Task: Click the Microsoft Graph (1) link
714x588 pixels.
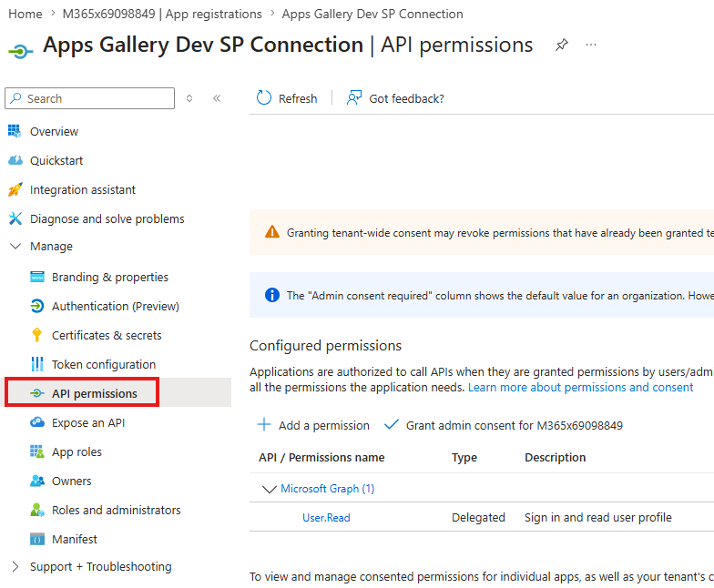Action: pyautogui.click(x=327, y=488)
